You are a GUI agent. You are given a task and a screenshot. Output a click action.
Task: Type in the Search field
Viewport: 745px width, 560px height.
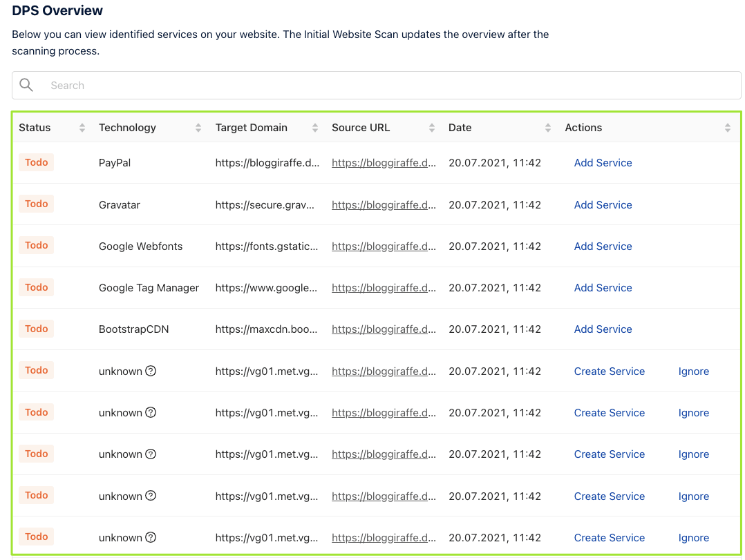(x=387, y=86)
